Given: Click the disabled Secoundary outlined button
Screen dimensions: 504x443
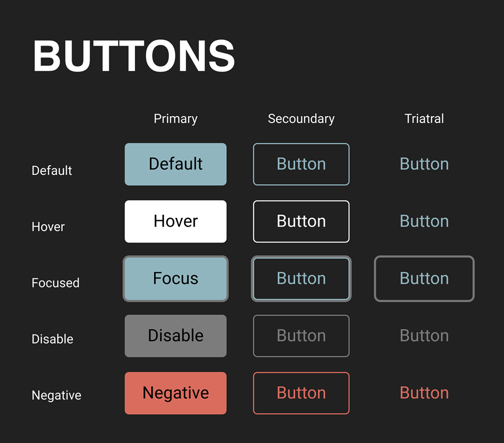Looking at the screenshot, I should point(301,336).
